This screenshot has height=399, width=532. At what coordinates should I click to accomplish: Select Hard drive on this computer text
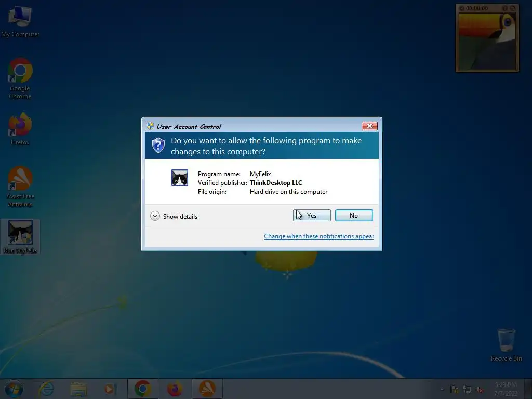[x=288, y=192]
